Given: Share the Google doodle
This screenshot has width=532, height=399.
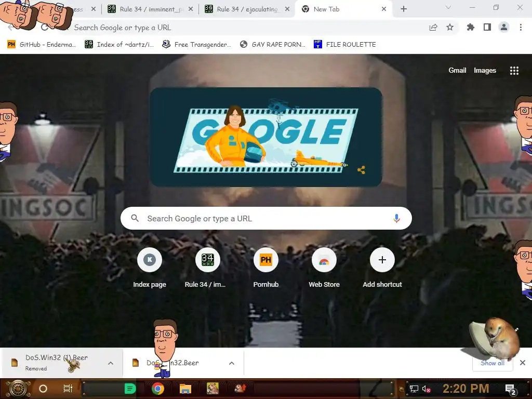Looking at the screenshot, I should (x=362, y=170).
